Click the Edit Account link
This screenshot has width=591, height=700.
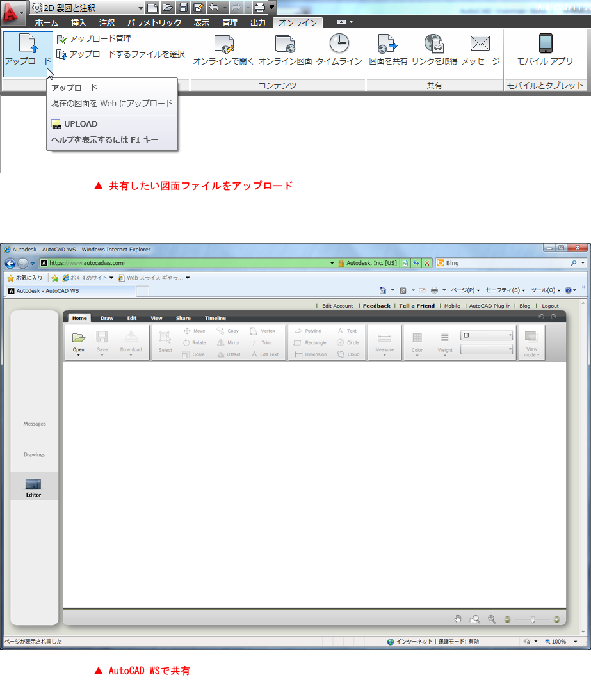coord(337,306)
